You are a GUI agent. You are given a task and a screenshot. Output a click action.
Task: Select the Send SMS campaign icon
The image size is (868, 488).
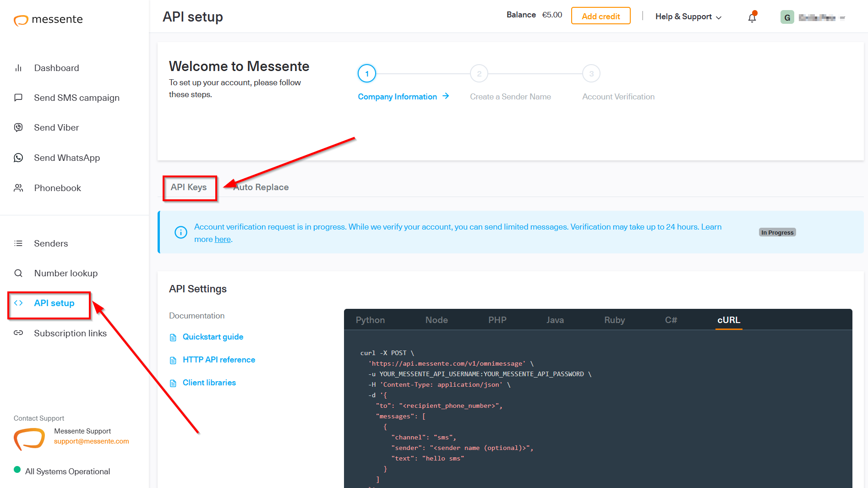[18, 97]
